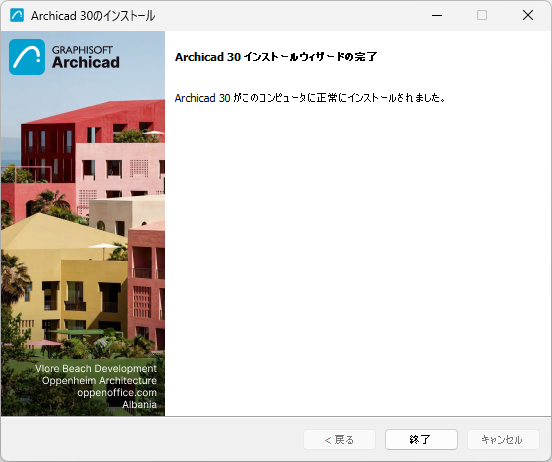Click the Vlore Beach building banner image

click(83, 223)
